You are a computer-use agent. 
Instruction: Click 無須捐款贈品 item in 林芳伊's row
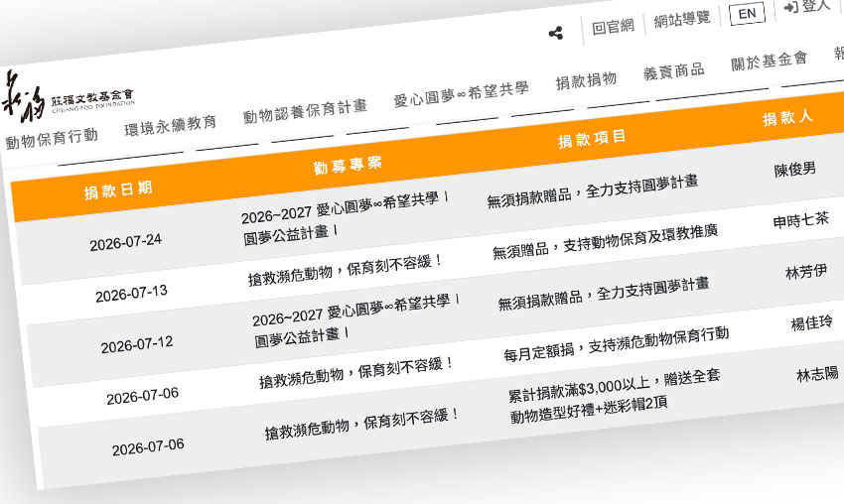click(604, 295)
